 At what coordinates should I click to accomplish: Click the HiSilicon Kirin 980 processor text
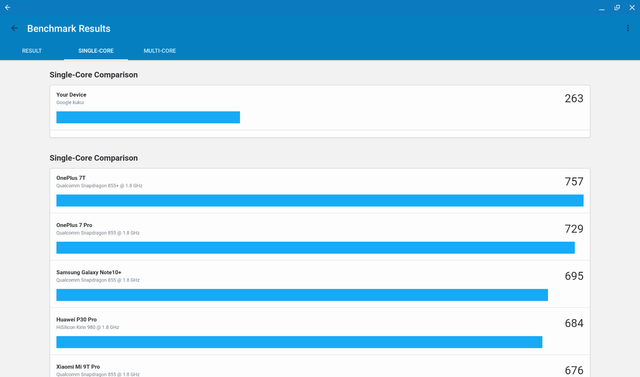click(87, 327)
